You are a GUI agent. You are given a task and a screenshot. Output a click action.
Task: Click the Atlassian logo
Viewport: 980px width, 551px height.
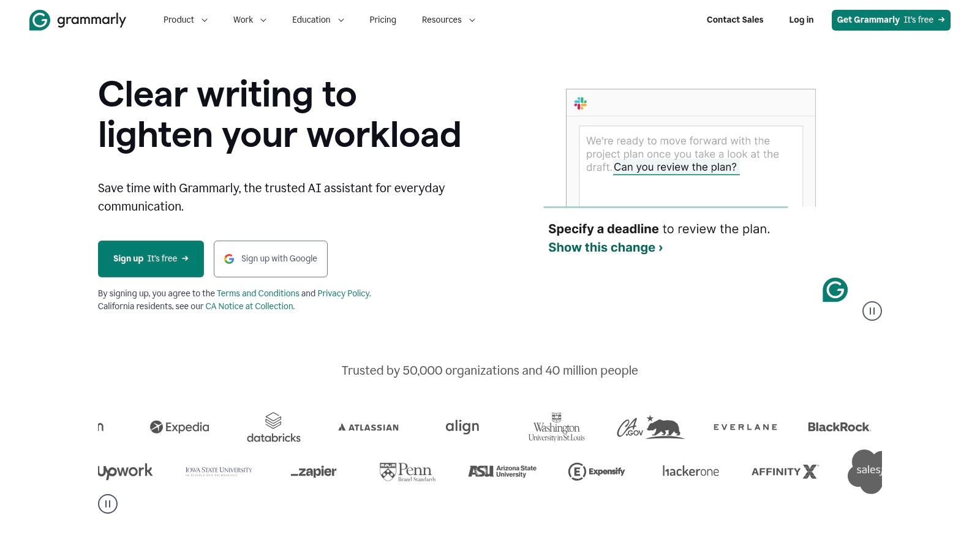pos(368,427)
